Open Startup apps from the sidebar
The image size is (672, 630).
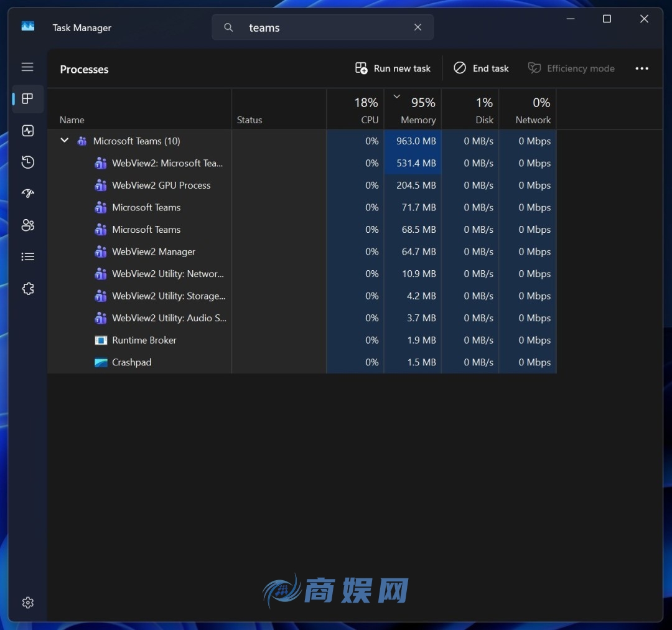pyautogui.click(x=27, y=193)
